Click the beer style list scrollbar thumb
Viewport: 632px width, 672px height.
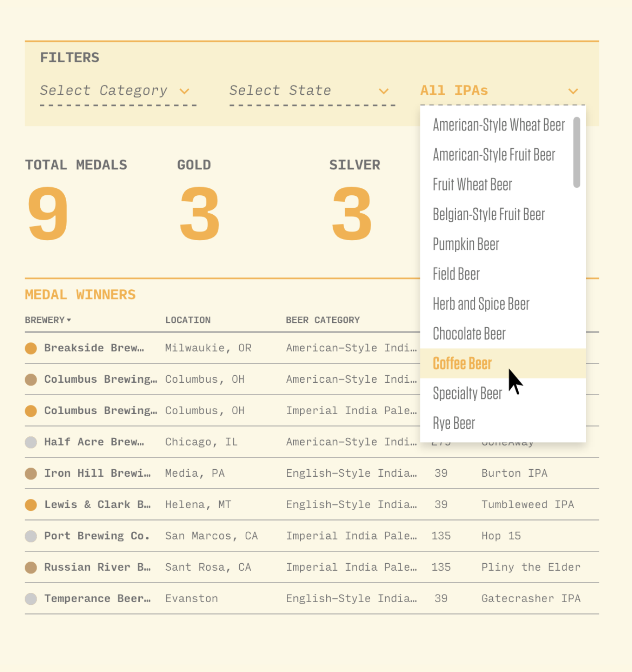coord(576,152)
